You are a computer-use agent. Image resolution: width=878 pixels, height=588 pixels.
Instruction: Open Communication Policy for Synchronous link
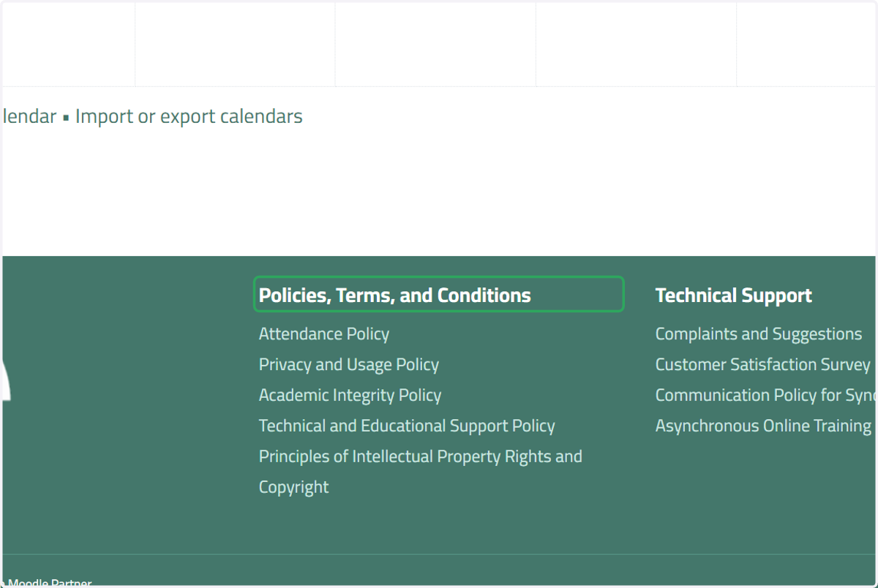pos(765,396)
